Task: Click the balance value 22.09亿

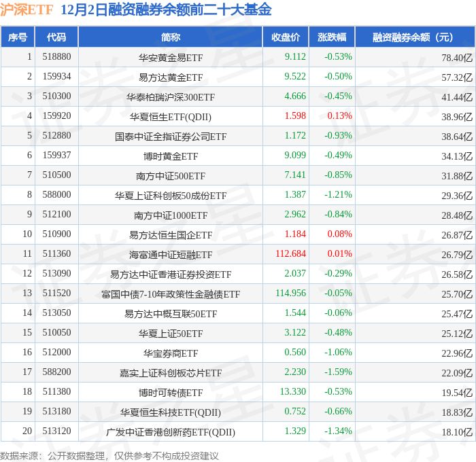Action: coord(457,373)
